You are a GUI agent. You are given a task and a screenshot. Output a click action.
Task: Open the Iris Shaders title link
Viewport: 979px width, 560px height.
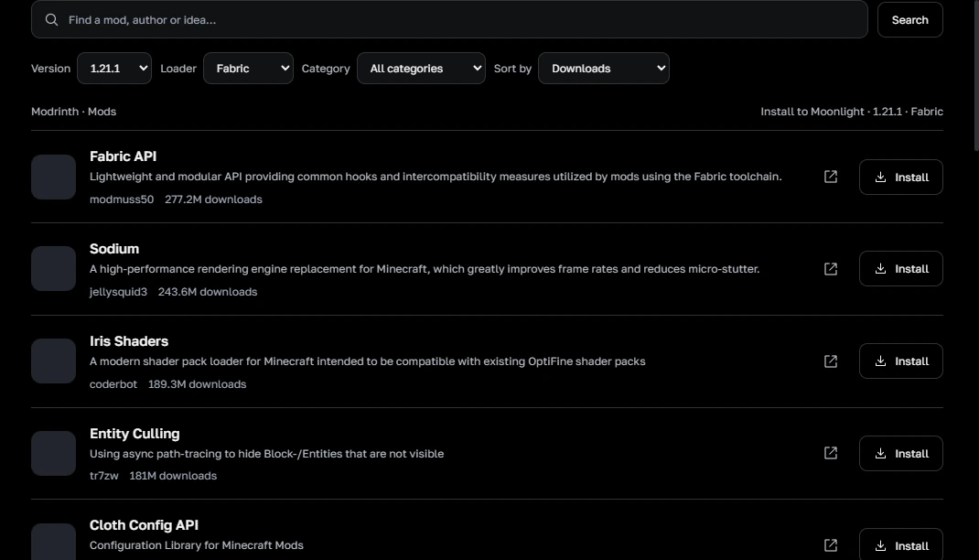point(129,341)
